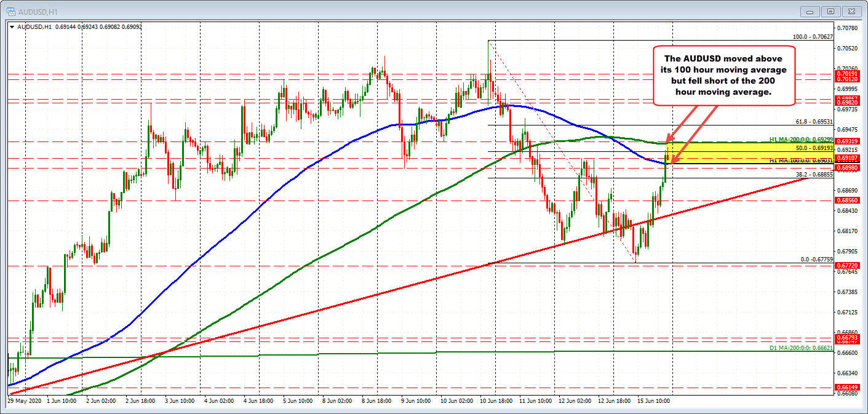Screen dimensions: 868x414
Task: Click the 4 Jun 18:00 time label
Action: pyautogui.click(x=257, y=400)
